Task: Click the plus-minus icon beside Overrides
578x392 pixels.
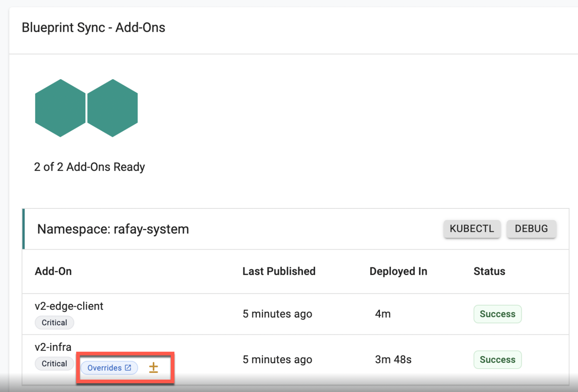Action: pos(154,368)
